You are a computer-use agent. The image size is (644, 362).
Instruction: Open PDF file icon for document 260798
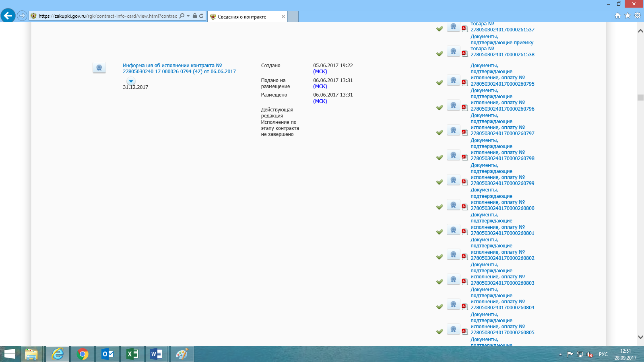pyautogui.click(x=464, y=157)
